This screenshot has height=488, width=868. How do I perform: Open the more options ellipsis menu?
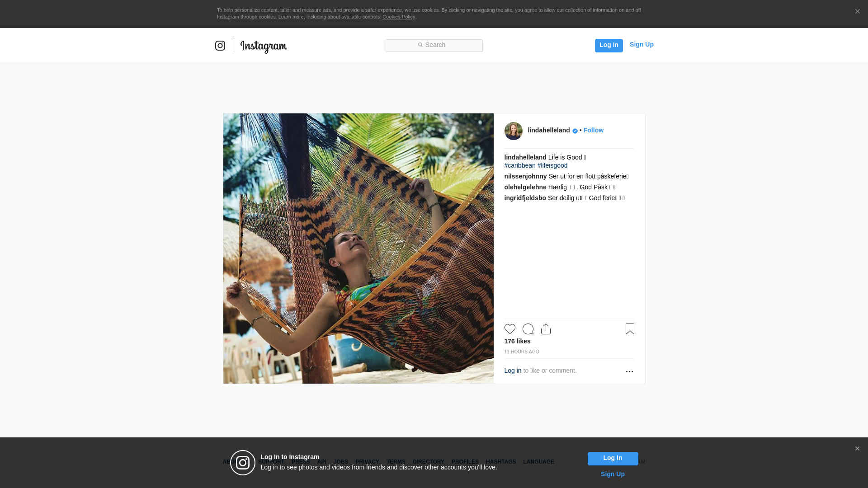click(629, 371)
